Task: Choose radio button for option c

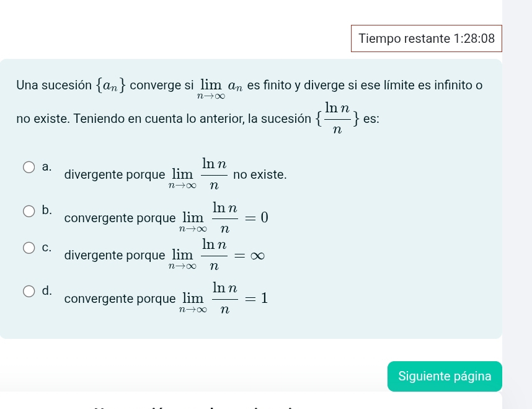Action: (29, 248)
